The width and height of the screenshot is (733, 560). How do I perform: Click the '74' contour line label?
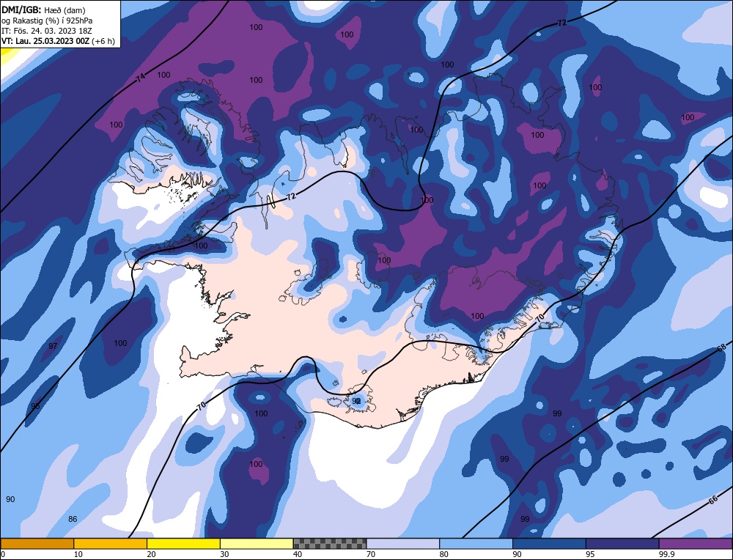(x=141, y=78)
